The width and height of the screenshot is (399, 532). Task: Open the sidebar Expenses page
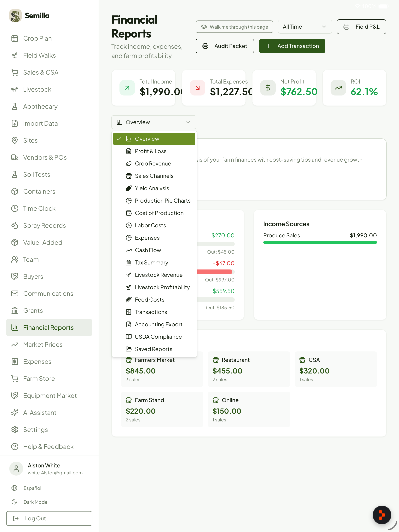[49, 362]
